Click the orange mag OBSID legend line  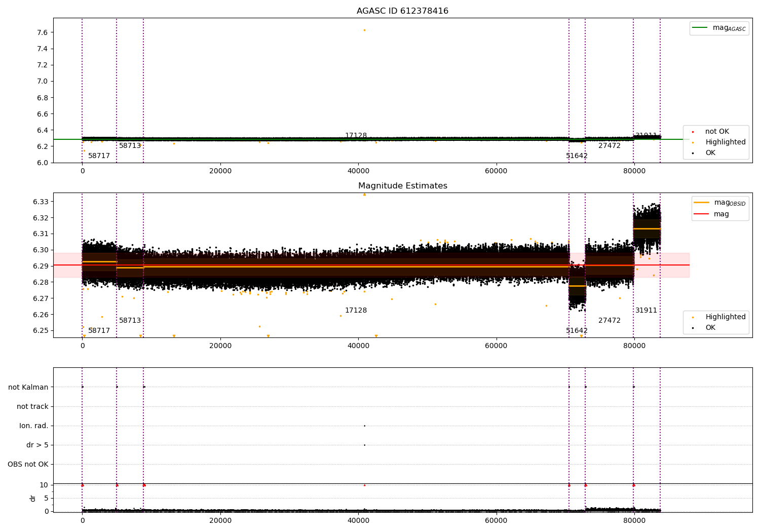[701, 203]
